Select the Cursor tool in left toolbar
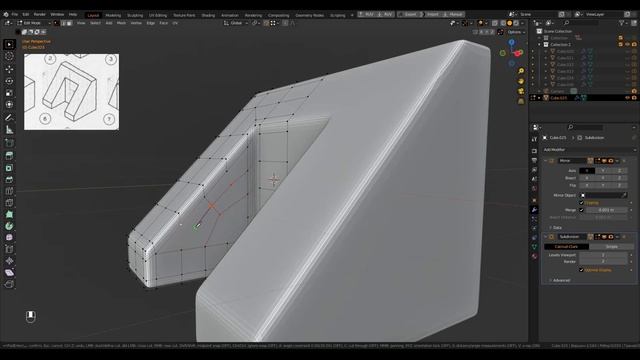The image size is (640, 360). click(9, 56)
